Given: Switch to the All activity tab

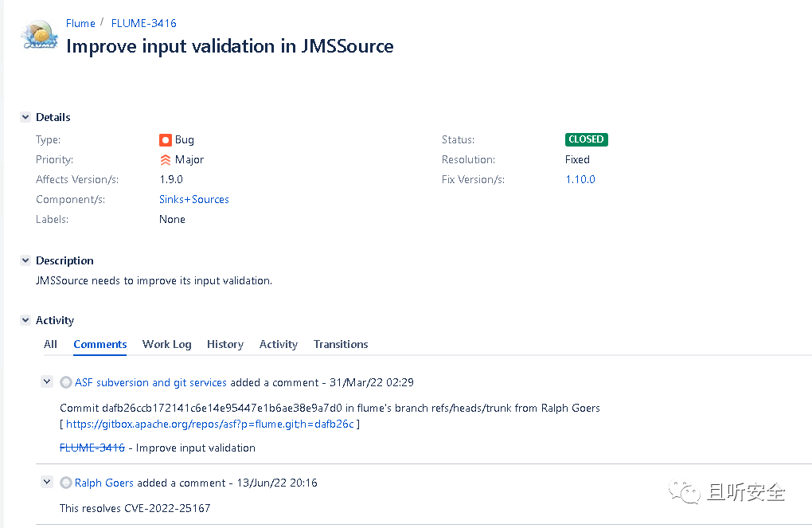Looking at the screenshot, I should (50, 345).
